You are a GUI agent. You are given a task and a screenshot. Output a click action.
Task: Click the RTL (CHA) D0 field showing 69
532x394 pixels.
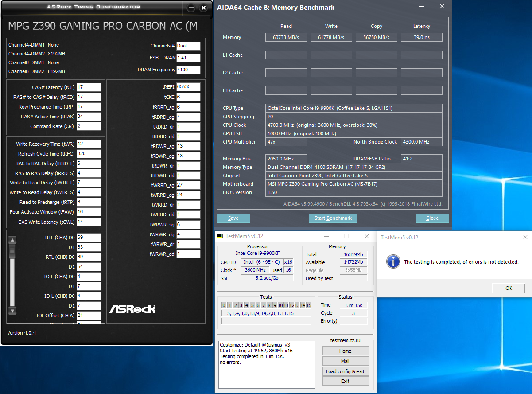coord(89,238)
